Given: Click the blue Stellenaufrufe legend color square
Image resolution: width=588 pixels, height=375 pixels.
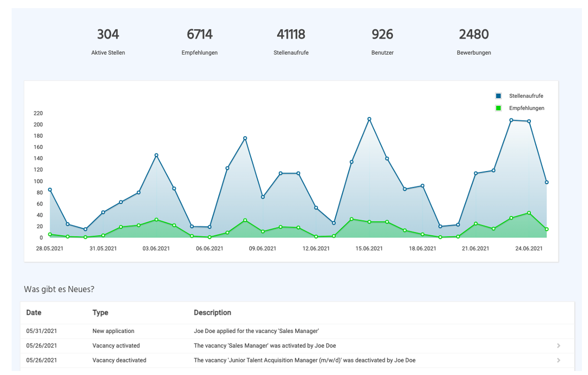Looking at the screenshot, I should 499,96.
